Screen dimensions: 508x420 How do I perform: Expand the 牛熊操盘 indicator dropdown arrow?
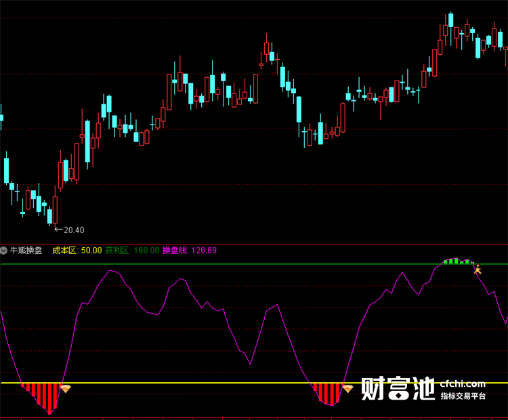pos(3,251)
